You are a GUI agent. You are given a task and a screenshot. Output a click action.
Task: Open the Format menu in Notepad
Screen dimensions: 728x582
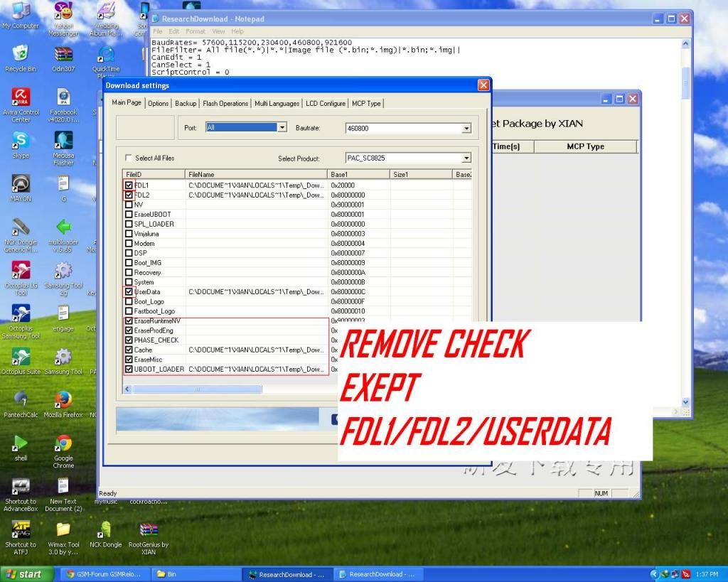click(x=196, y=31)
